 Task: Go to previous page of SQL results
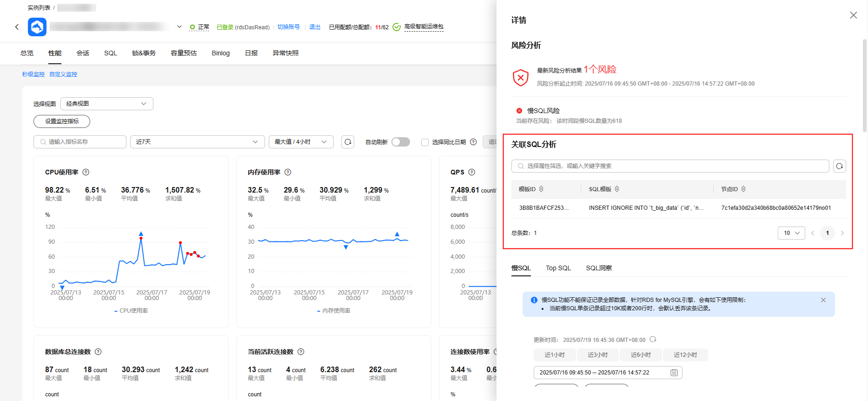pyautogui.click(x=813, y=233)
